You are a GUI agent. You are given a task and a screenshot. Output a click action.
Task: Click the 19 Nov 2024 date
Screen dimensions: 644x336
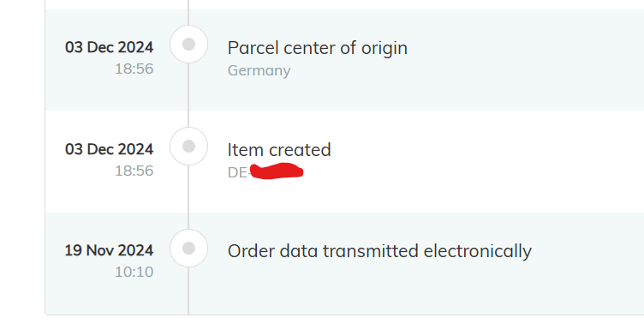[x=109, y=250]
